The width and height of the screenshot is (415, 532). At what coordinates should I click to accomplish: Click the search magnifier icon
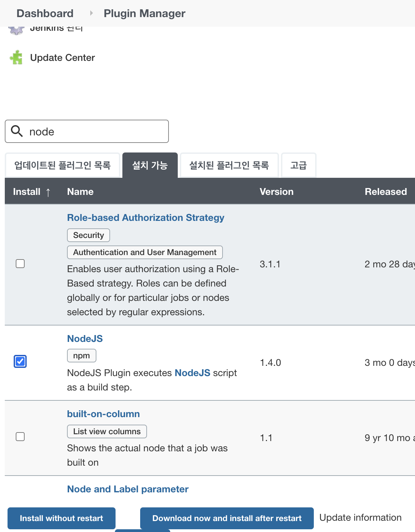pyautogui.click(x=17, y=131)
